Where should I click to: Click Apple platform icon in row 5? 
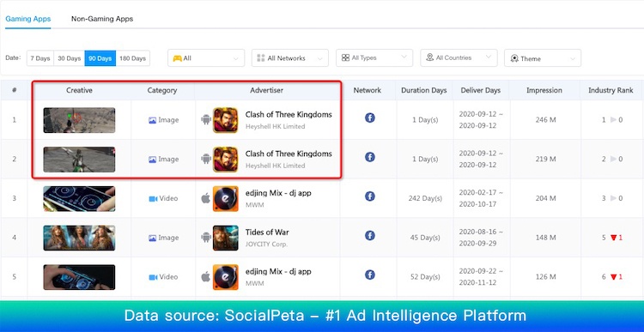click(x=206, y=276)
